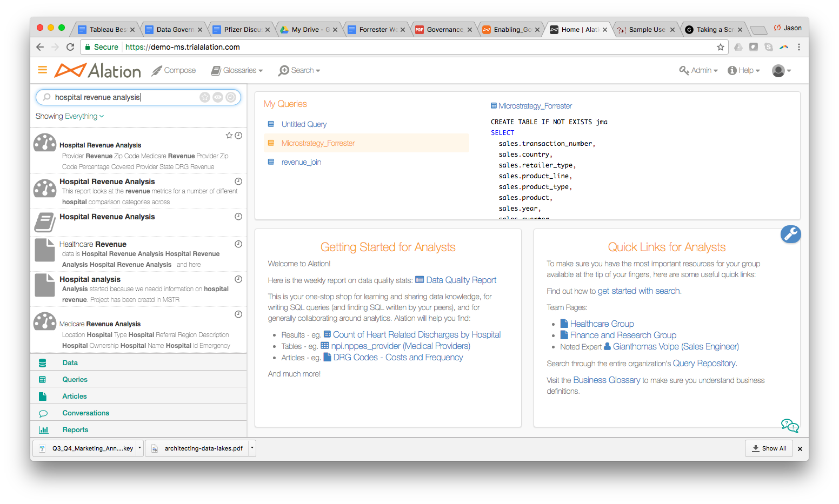Viewport: 839px width, 504px height.
Task: Open Compose from the top navigation
Action: click(174, 70)
